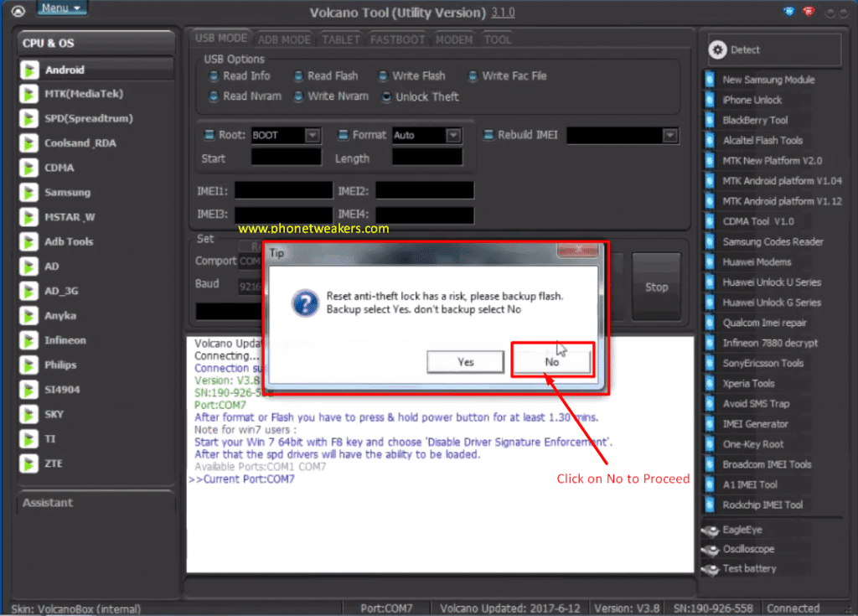This screenshot has height=616, width=858.
Task: Switch to the TABLET tab
Action: pos(340,39)
